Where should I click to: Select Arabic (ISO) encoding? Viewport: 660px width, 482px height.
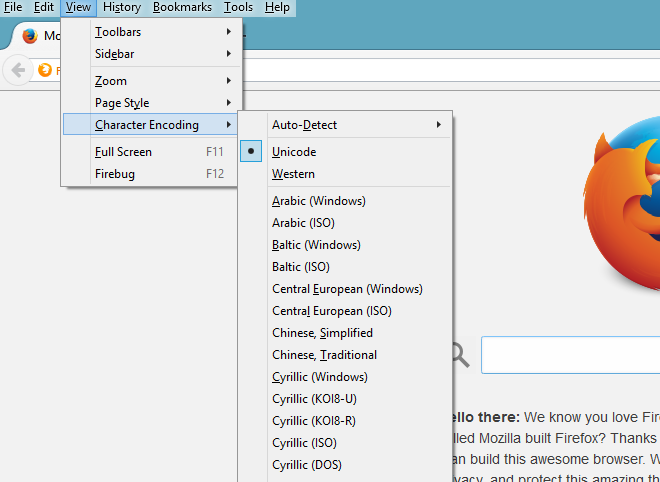click(x=345, y=223)
